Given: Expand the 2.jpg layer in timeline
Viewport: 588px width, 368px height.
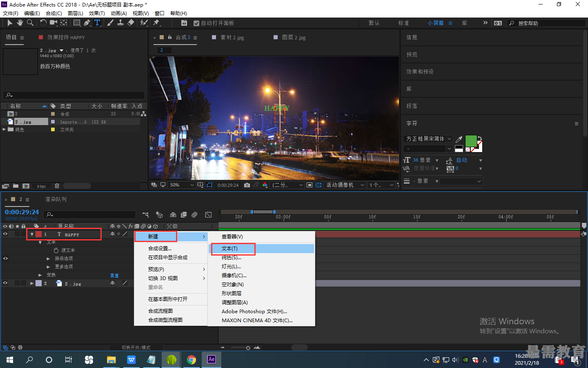Looking at the screenshot, I should click(32, 283).
